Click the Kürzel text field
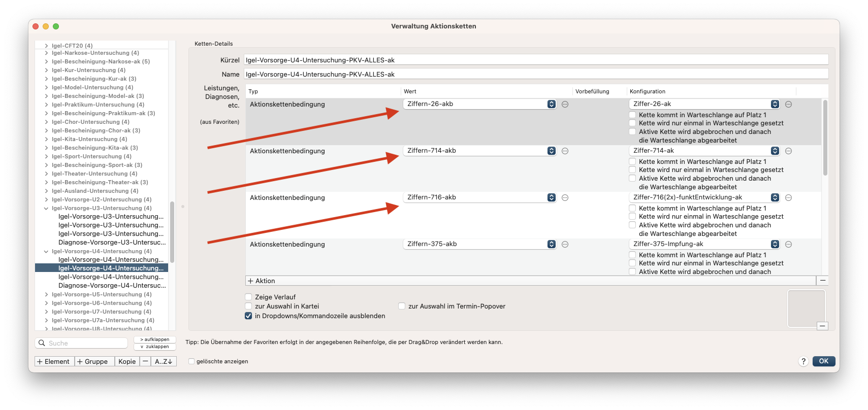The image size is (868, 410). pyautogui.click(x=536, y=60)
